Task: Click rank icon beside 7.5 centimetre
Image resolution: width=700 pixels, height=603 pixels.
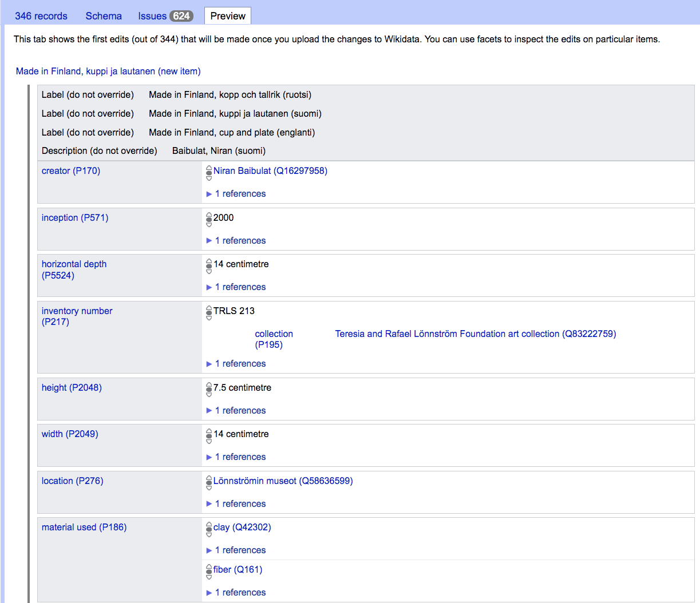Action: click(x=209, y=390)
